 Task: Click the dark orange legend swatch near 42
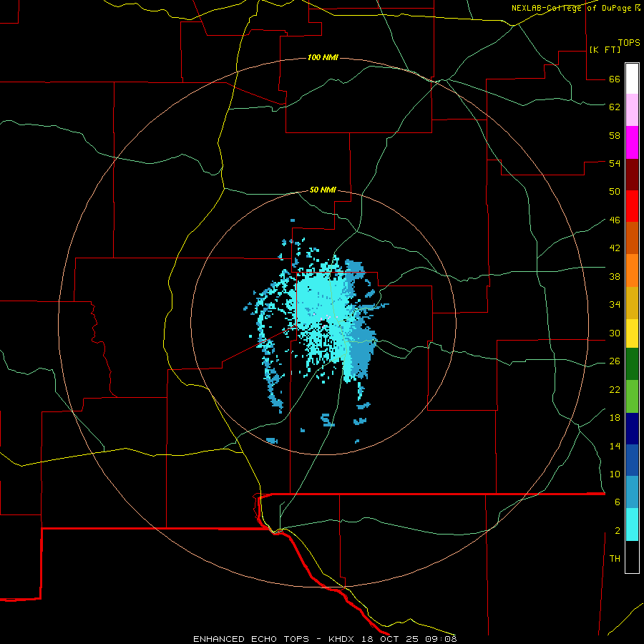tap(632, 238)
